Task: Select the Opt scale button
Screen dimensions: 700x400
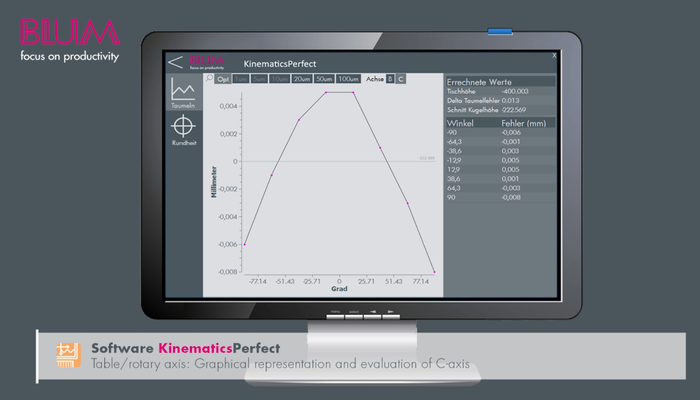Action: [223, 79]
